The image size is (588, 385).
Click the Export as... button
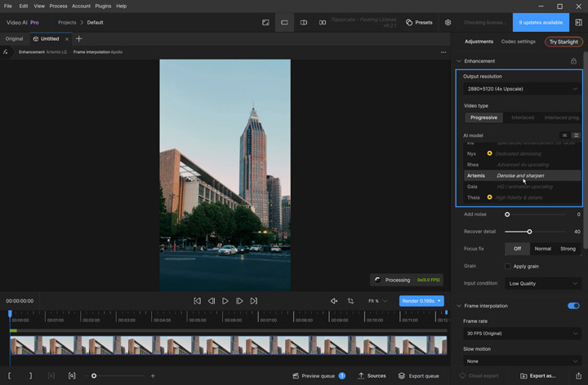pyautogui.click(x=537, y=376)
